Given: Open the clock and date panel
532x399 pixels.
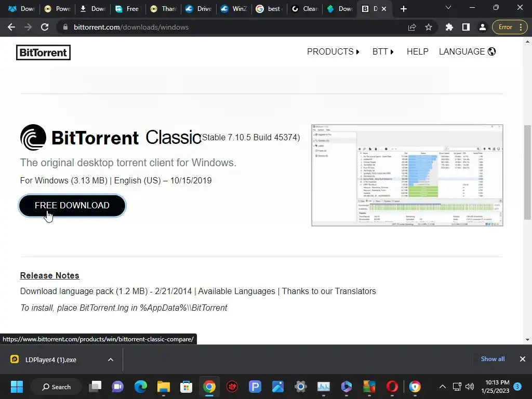Looking at the screenshot, I should (495, 387).
